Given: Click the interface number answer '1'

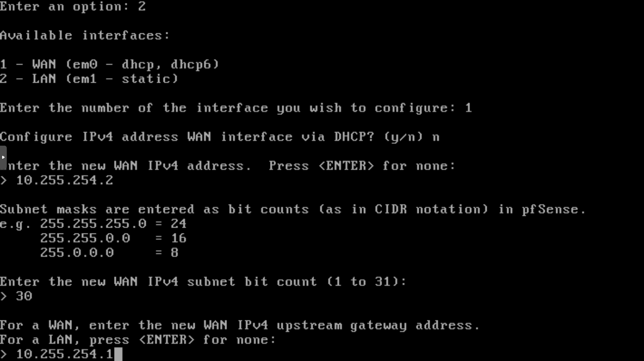Looking at the screenshot, I should click(468, 108).
